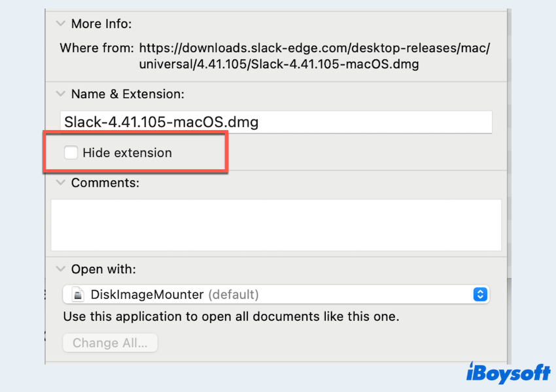Click the DiskImageMounter disk icon
The height and width of the screenshot is (392, 556).
click(x=78, y=295)
